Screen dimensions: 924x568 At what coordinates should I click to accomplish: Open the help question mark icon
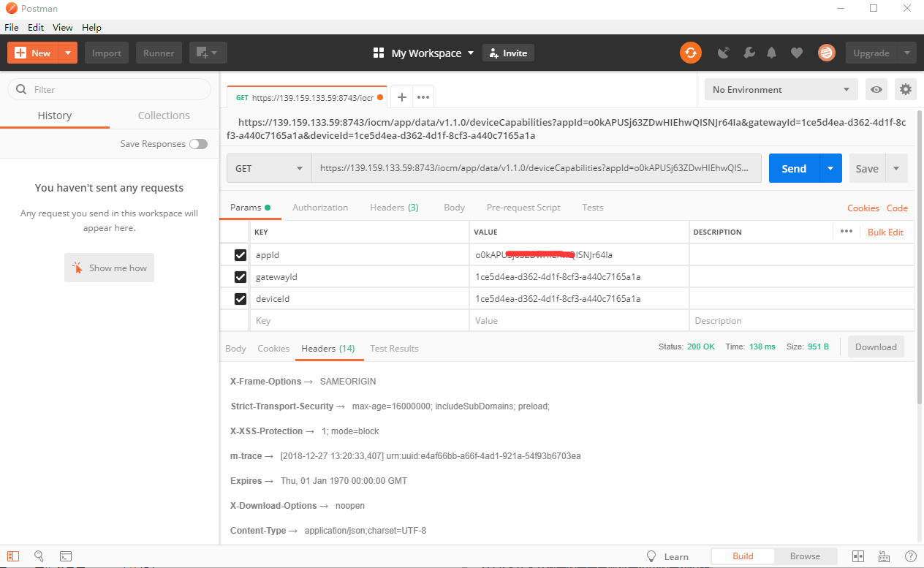tap(910, 556)
